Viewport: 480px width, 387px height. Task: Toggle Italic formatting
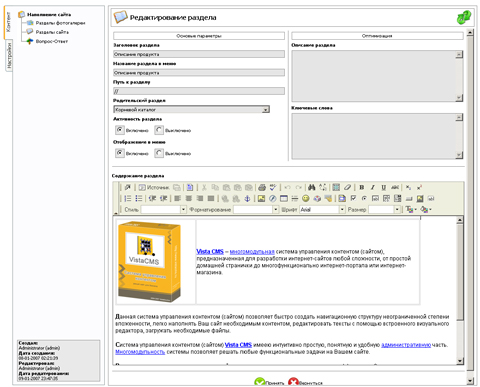(x=373, y=187)
